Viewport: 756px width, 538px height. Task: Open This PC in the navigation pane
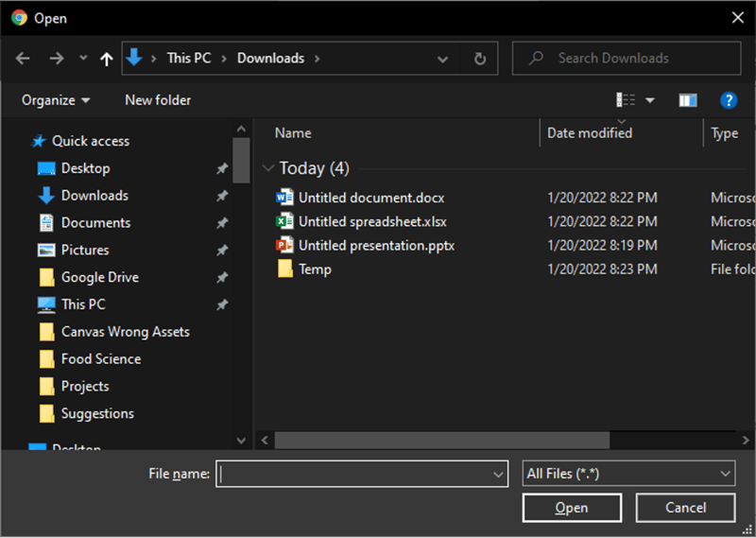83,304
